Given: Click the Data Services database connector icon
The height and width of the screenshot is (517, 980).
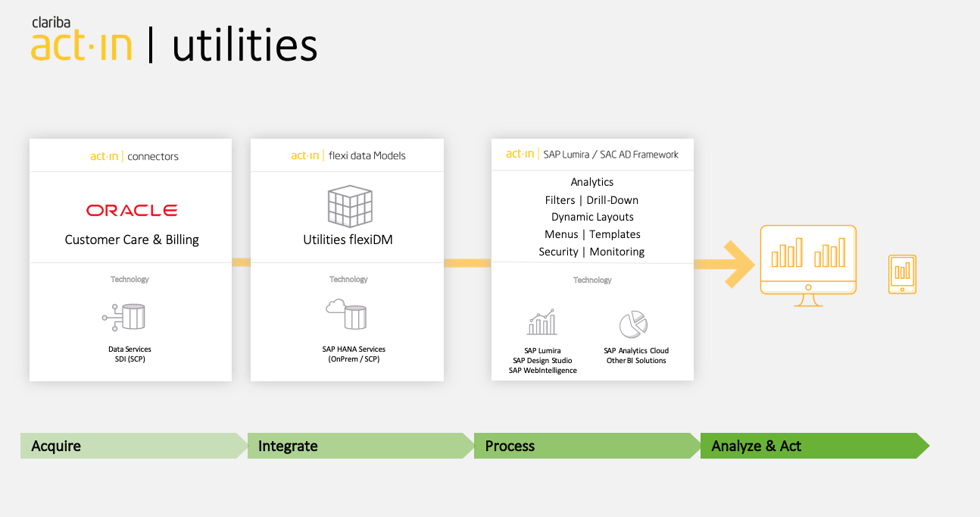Looking at the screenshot, I should [124, 317].
